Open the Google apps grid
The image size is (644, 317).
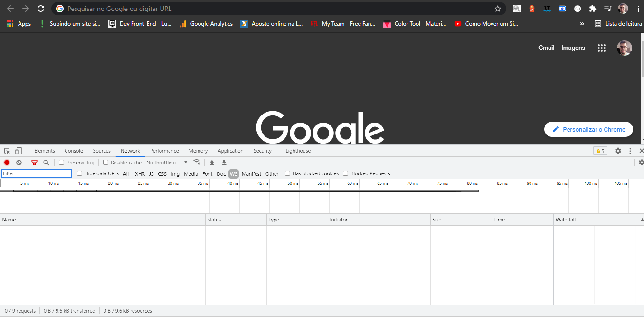pos(602,48)
